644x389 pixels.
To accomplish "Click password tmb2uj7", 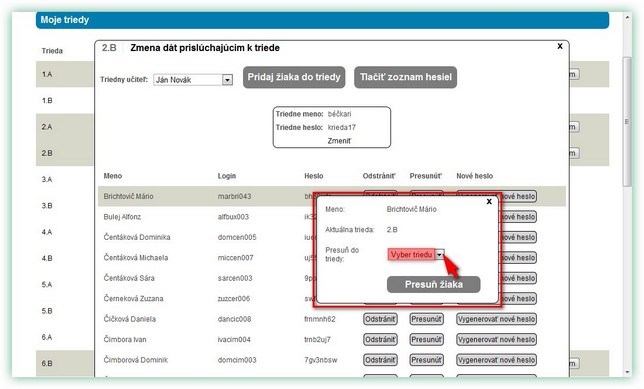I will click(317, 340).
